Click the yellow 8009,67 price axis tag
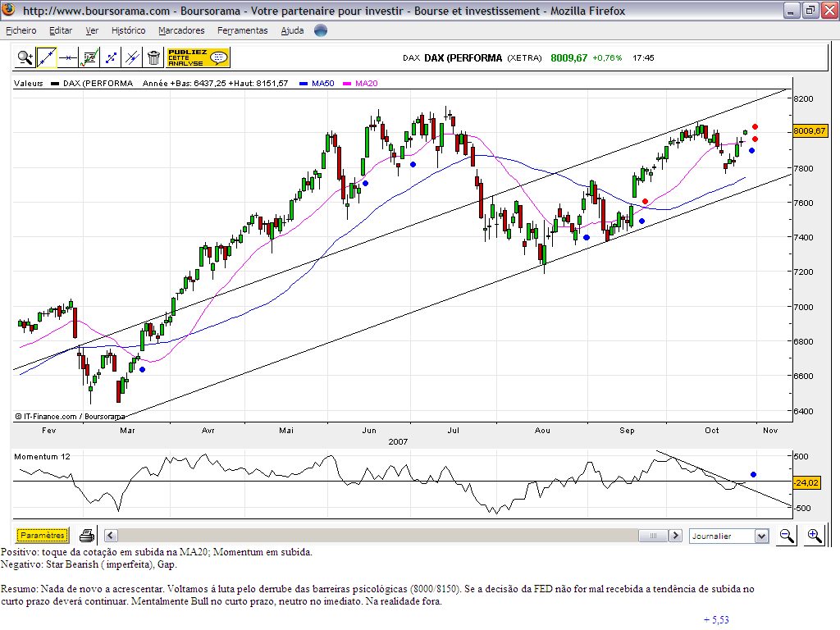 tap(810, 130)
